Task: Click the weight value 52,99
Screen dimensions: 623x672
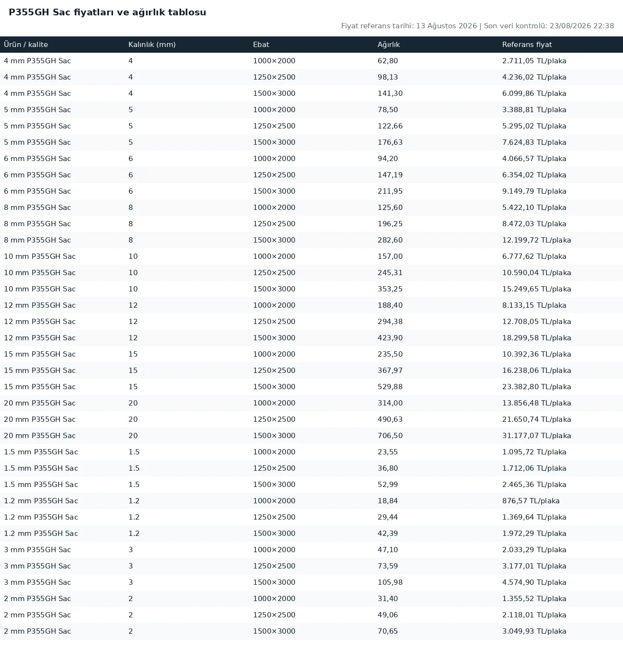Action: pyautogui.click(x=388, y=485)
